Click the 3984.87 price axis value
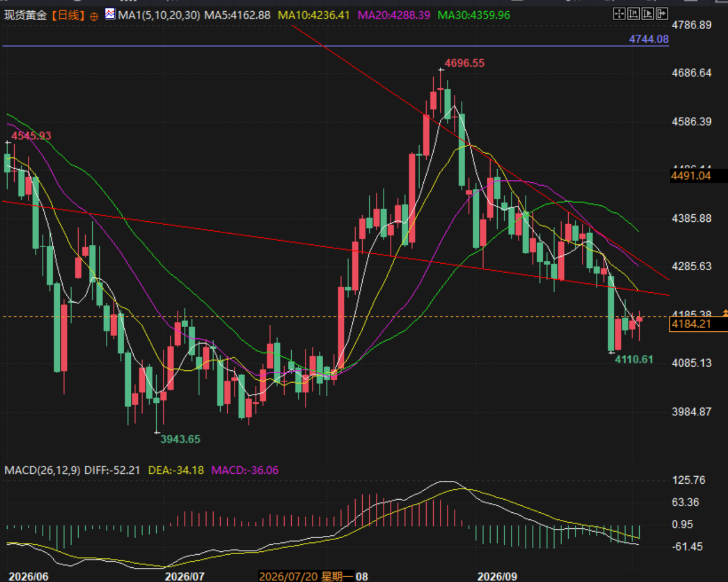Image resolution: width=728 pixels, height=582 pixels. [x=691, y=412]
